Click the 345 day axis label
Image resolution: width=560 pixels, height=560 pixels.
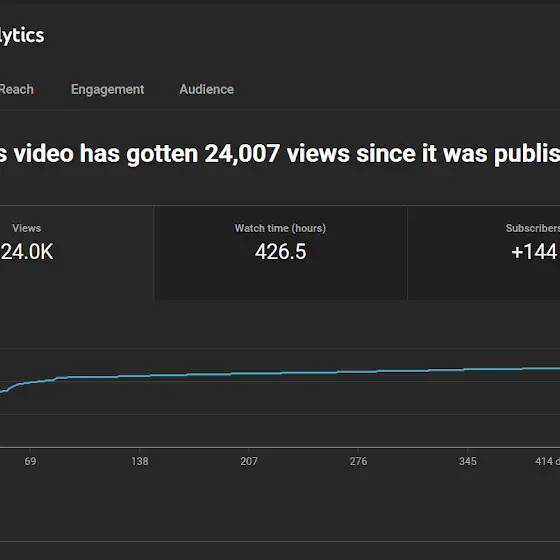pyautogui.click(x=468, y=461)
